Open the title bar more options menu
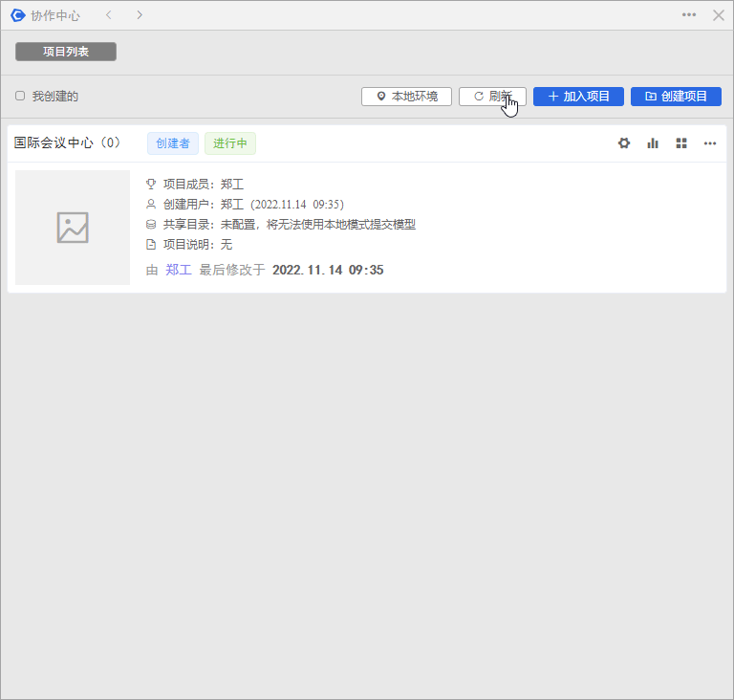734x700 pixels. (689, 15)
